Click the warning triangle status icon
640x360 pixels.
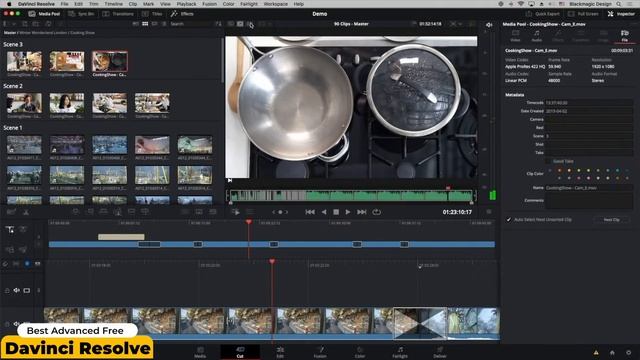click(x=596, y=352)
